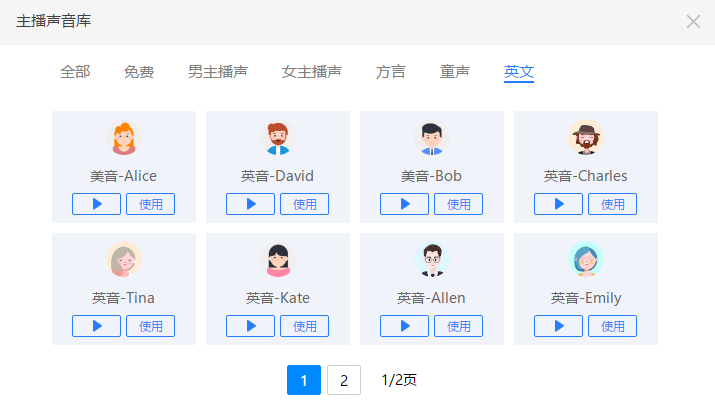Click 使用 for the 美音-Bob voice

click(x=459, y=204)
